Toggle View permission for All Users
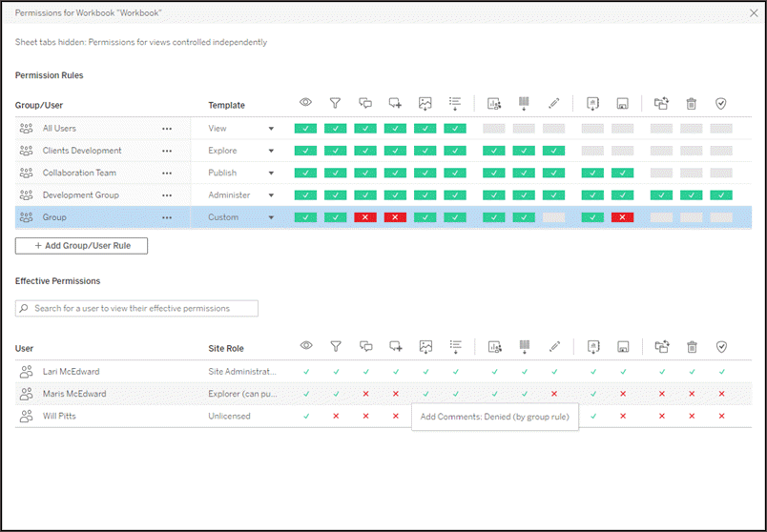The image size is (767, 532). point(305,129)
